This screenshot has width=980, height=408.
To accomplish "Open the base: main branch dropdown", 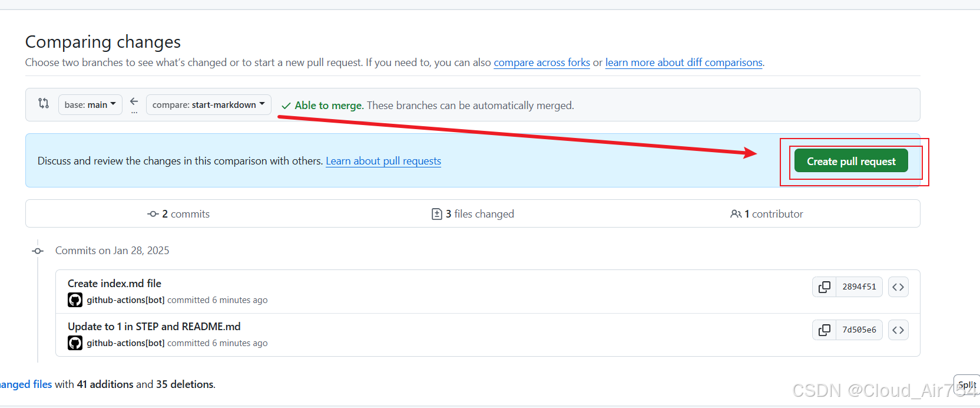I will (x=90, y=104).
